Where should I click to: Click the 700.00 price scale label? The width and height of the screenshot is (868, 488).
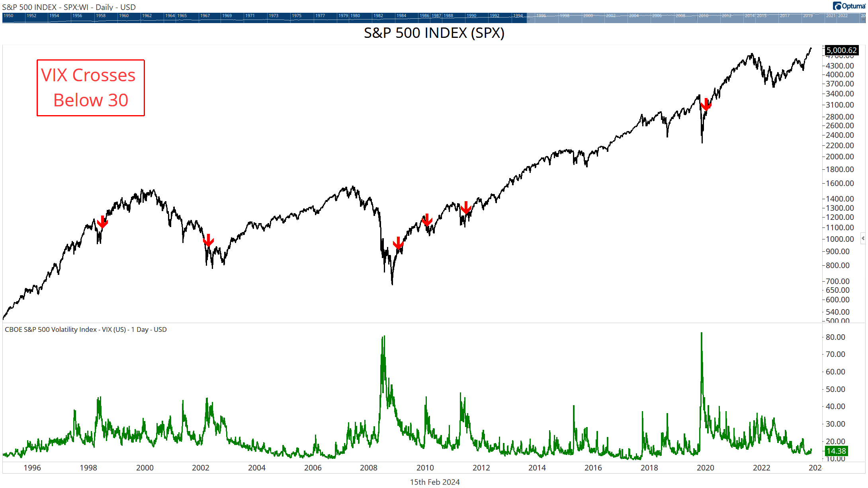click(x=838, y=281)
